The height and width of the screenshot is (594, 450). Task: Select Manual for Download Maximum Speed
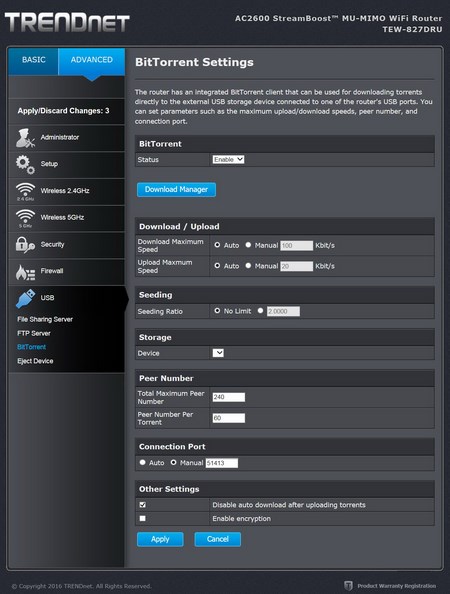[248, 245]
